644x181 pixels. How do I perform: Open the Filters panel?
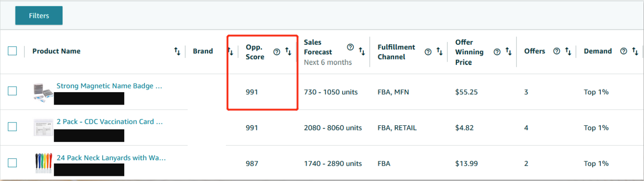click(x=39, y=16)
